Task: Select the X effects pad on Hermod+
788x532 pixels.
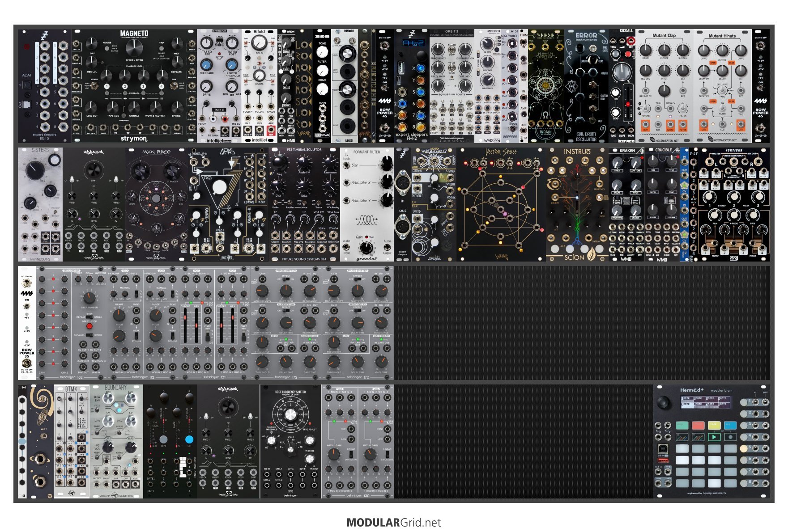Action: pyautogui.click(x=682, y=437)
